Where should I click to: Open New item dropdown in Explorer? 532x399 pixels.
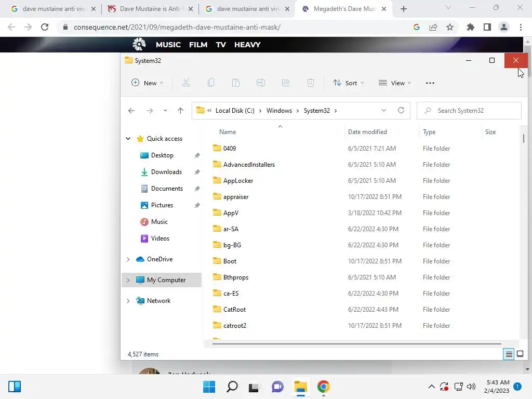point(147,83)
